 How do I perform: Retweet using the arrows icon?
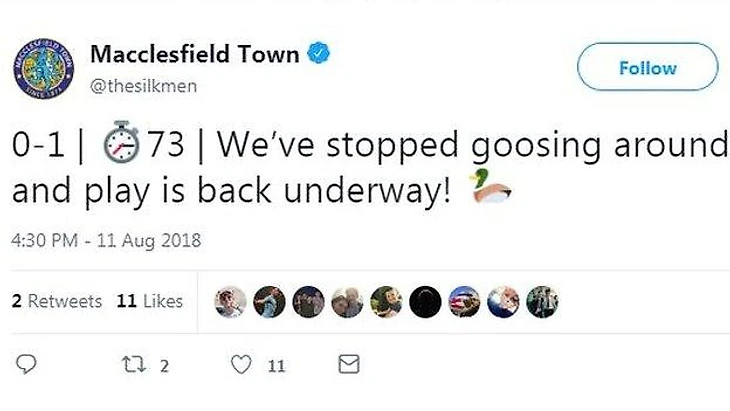click(x=134, y=364)
